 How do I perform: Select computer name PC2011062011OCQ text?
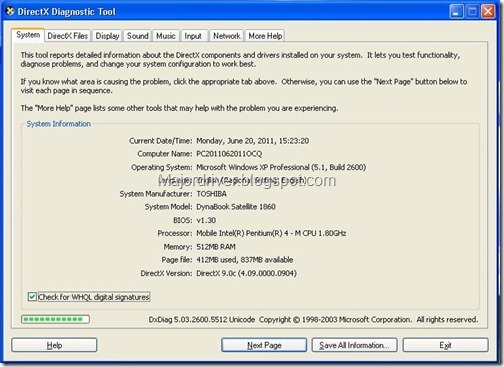(x=229, y=154)
